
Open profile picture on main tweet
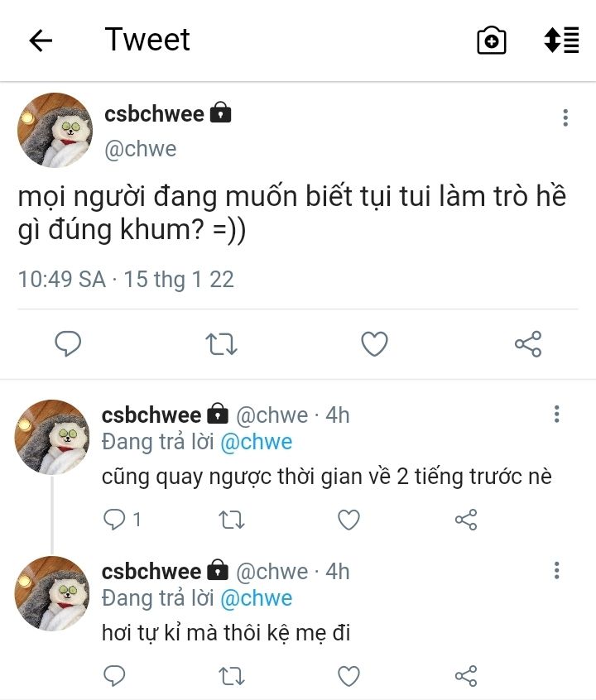[x=55, y=130]
